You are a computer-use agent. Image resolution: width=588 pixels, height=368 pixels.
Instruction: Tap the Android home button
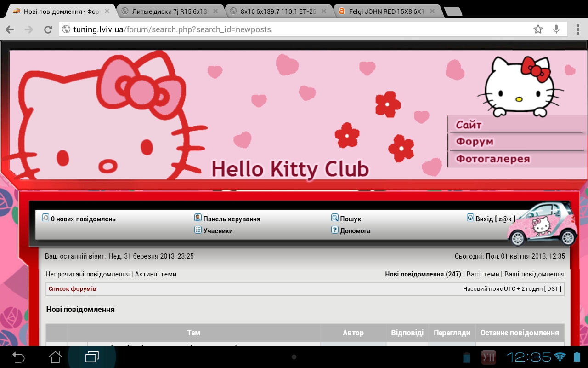coord(55,357)
